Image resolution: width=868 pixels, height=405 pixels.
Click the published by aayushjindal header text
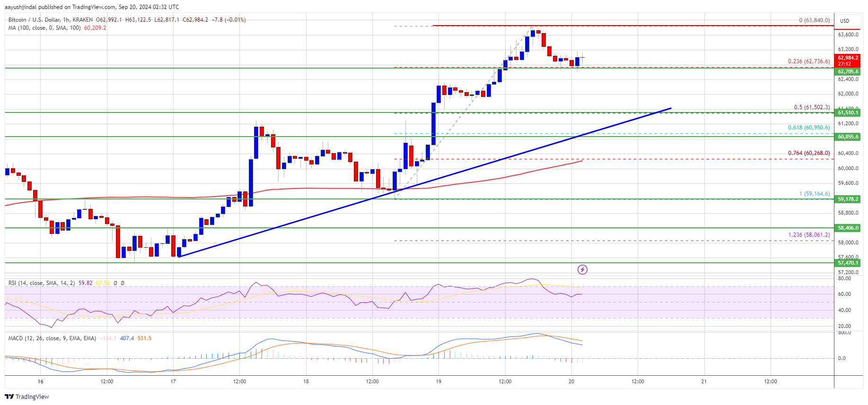pyautogui.click(x=92, y=7)
